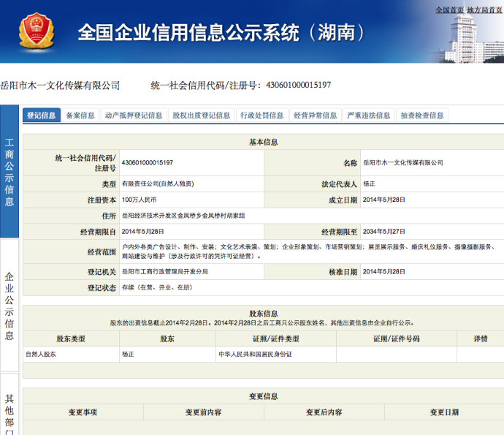The image size is (504, 435).
Task: Click the 变更前内容 column header
Action: [204, 412]
